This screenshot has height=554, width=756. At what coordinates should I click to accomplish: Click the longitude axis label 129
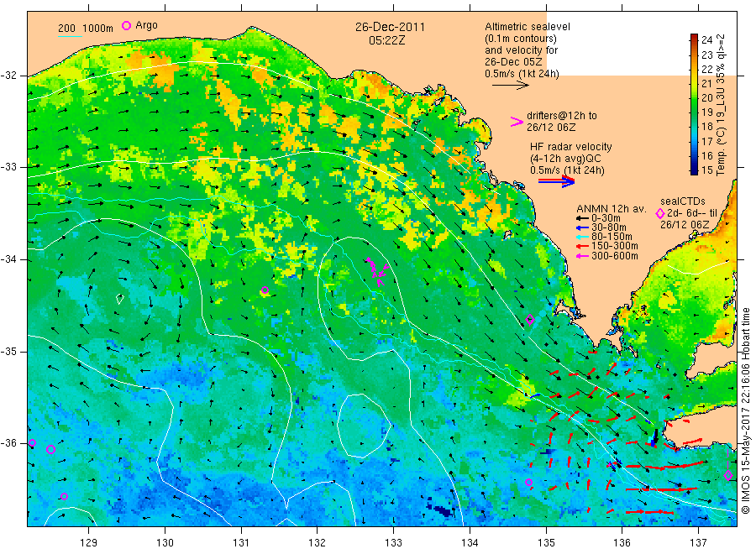coord(89,543)
